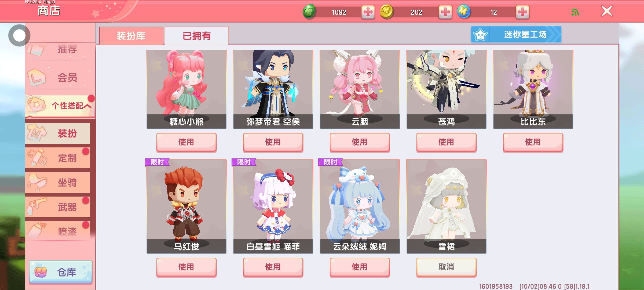Equip the 马红俊 limited skin
Image resolution: width=644 pixels, height=290 pixels.
(186, 267)
